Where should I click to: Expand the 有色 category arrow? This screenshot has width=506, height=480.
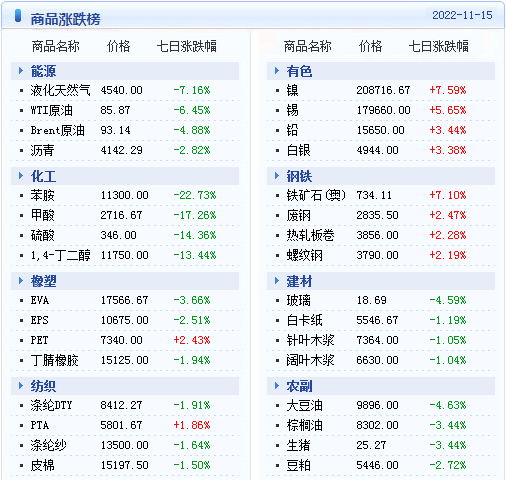click(277, 71)
